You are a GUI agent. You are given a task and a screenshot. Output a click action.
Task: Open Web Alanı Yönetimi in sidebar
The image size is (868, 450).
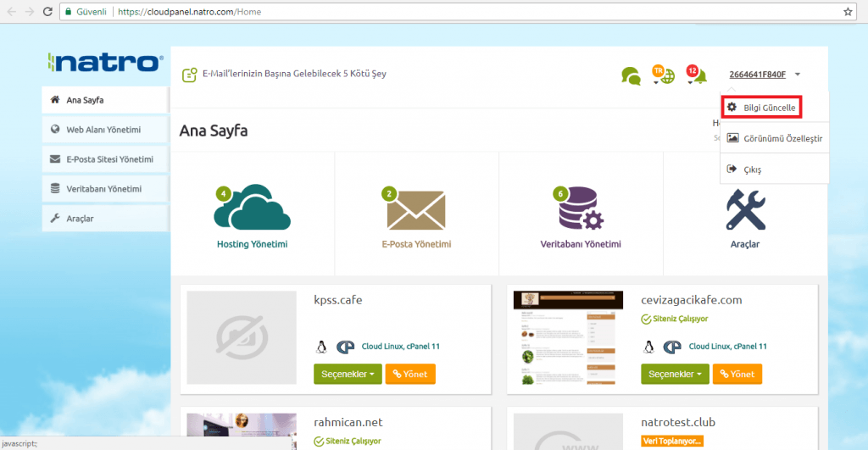105,130
